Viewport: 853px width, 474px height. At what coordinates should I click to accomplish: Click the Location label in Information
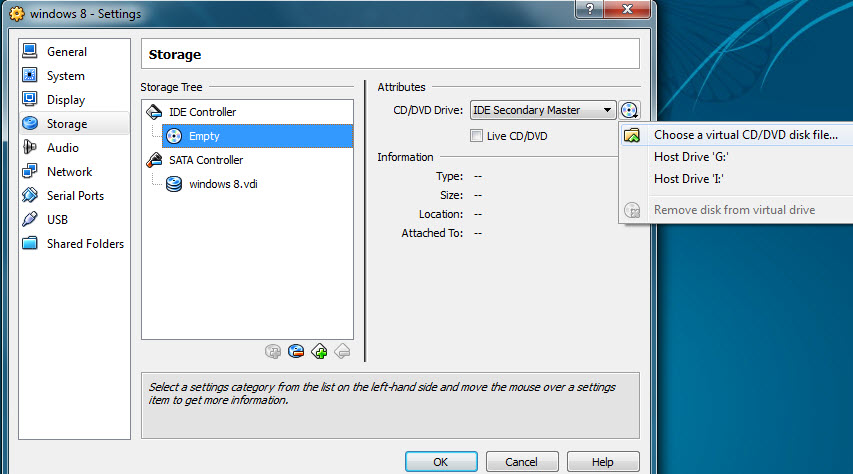(441, 214)
